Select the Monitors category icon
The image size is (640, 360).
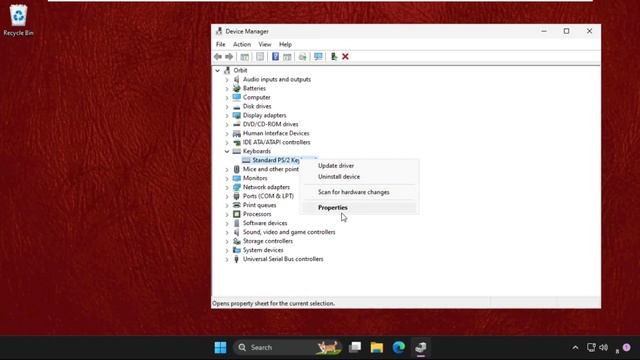pos(236,178)
